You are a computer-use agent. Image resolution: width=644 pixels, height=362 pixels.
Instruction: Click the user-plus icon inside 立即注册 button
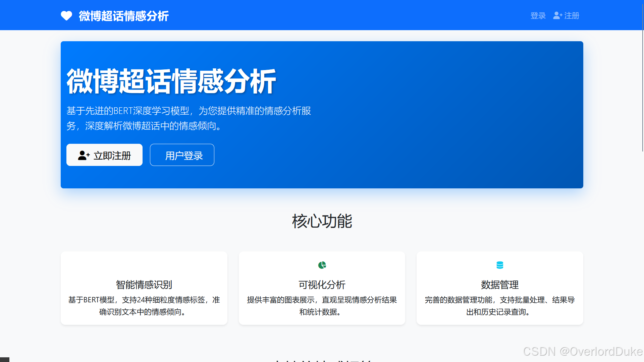pos(84,155)
